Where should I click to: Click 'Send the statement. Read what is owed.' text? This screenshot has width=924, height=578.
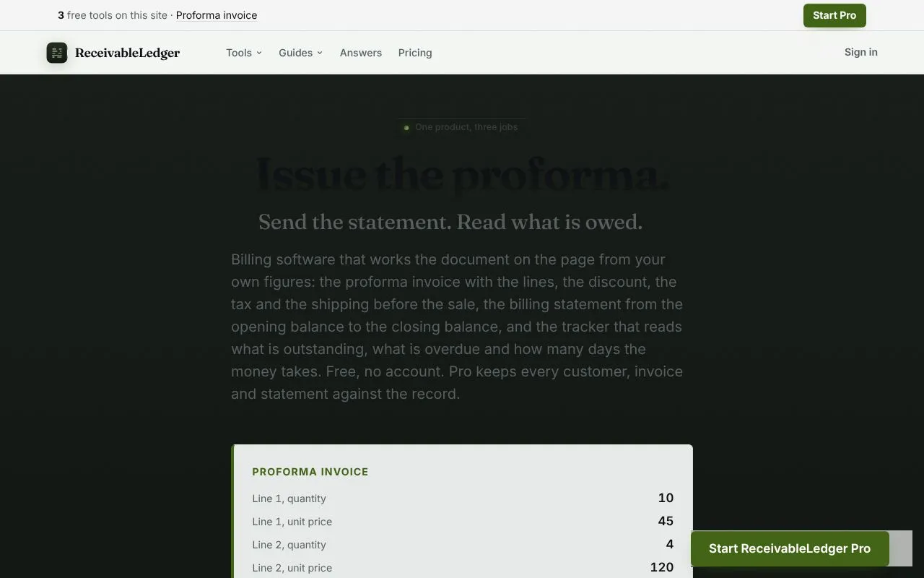click(450, 222)
